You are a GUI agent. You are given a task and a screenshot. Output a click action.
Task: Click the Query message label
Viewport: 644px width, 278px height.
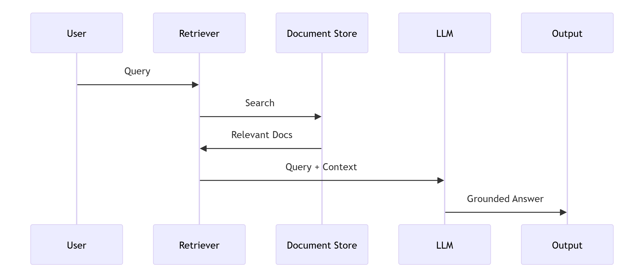137,71
